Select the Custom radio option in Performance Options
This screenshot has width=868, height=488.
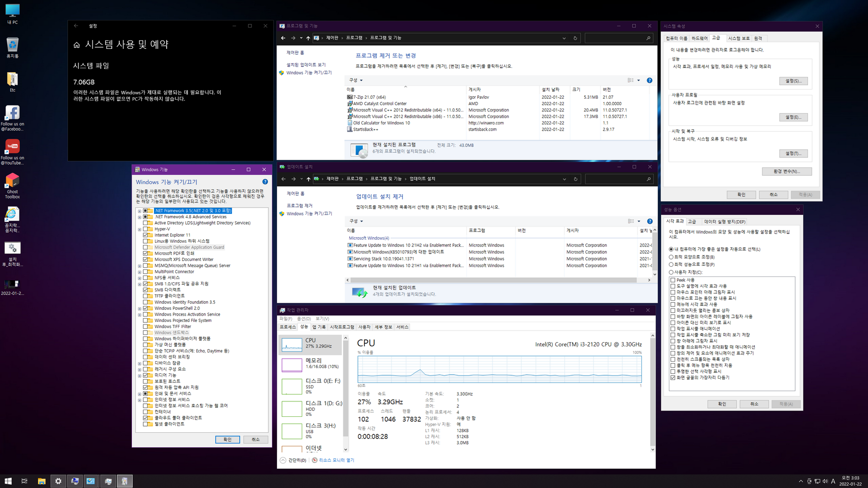point(671,272)
